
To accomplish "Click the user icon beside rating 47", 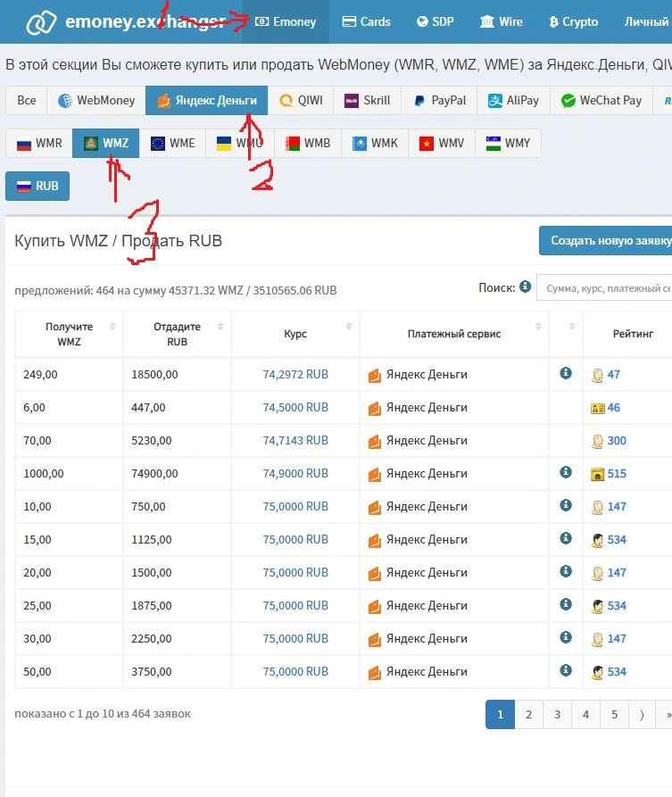I will point(597,375).
